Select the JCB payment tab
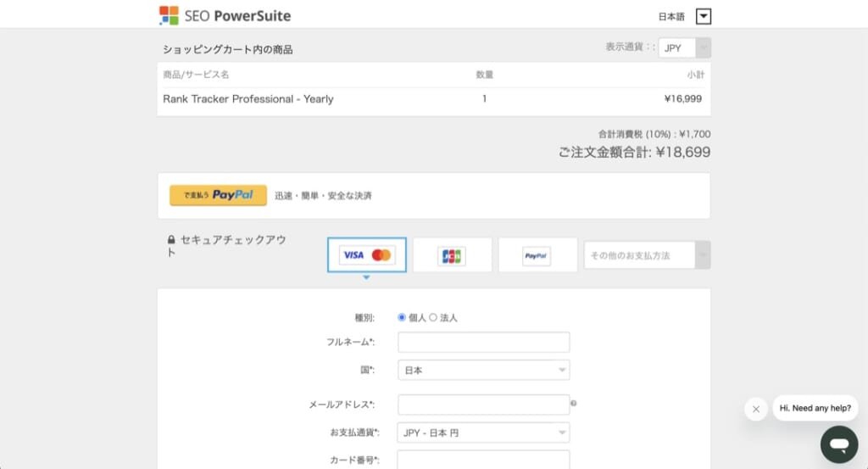868x469 pixels. tap(453, 255)
